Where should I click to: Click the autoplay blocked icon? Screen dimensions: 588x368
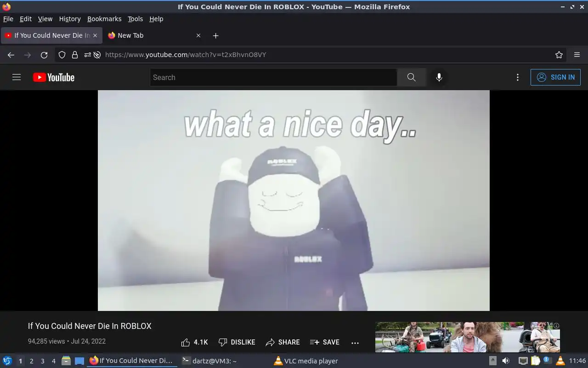point(97,55)
